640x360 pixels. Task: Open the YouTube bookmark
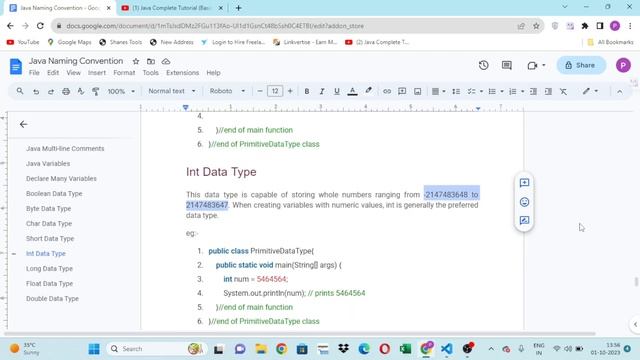coord(23,42)
